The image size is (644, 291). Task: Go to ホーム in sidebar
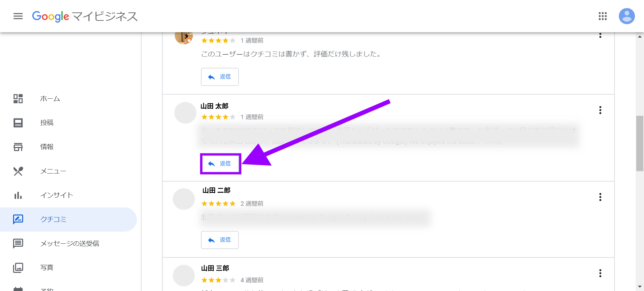coord(68,99)
